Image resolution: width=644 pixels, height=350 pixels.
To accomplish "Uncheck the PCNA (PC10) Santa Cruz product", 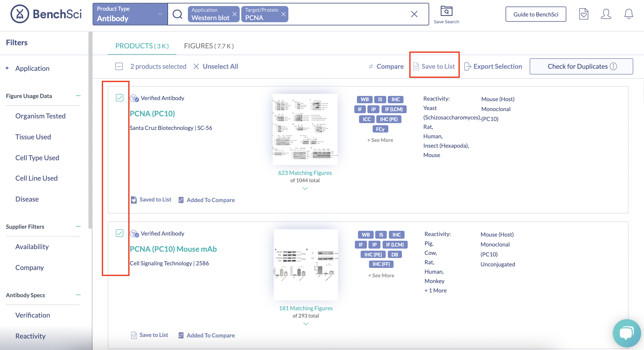I will pyautogui.click(x=120, y=98).
